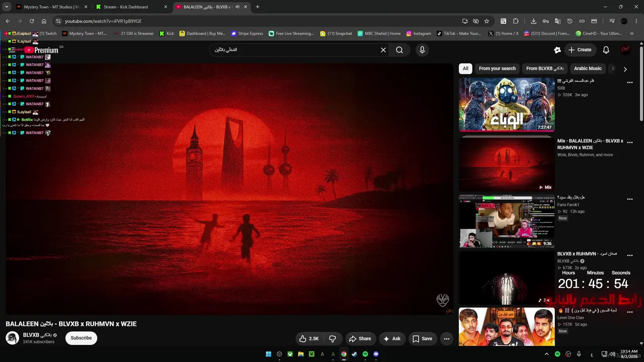Open the Google Translate extension icon

[557, 21]
